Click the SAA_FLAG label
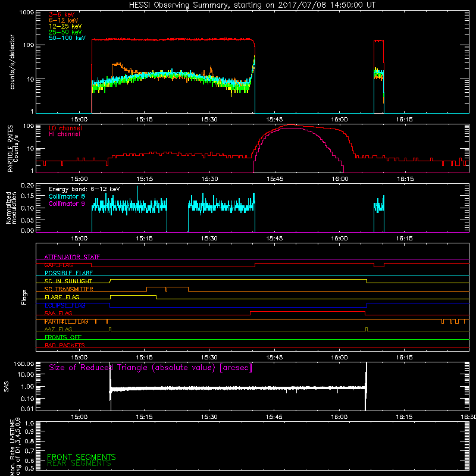 (58, 314)
